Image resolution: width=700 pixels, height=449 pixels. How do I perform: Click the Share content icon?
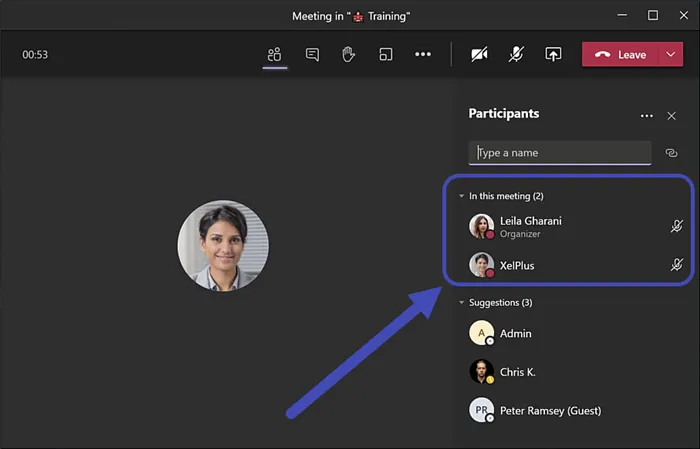pyautogui.click(x=553, y=55)
